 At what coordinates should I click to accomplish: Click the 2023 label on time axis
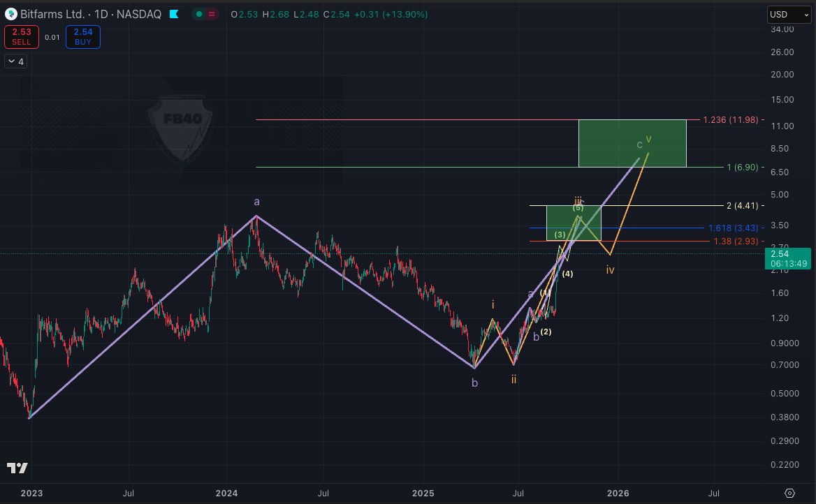31,493
